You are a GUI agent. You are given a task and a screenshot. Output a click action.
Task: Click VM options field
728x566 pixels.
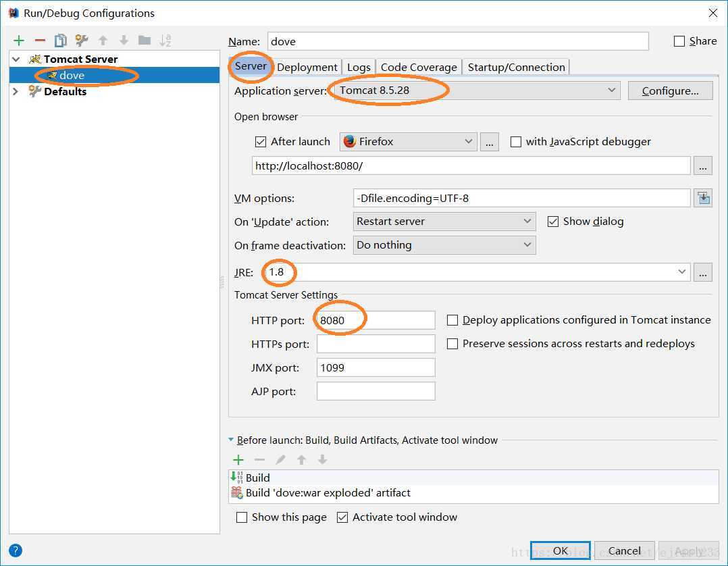(521, 199)
